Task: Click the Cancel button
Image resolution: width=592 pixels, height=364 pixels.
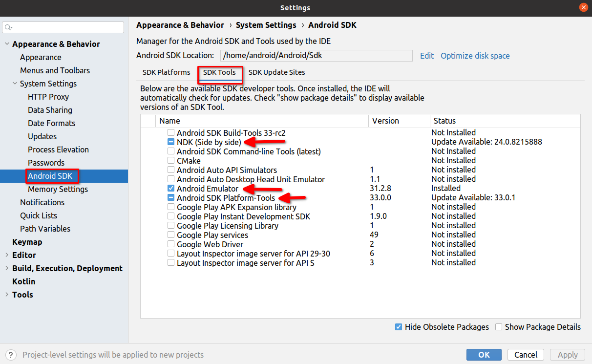Action: (526, 355)
